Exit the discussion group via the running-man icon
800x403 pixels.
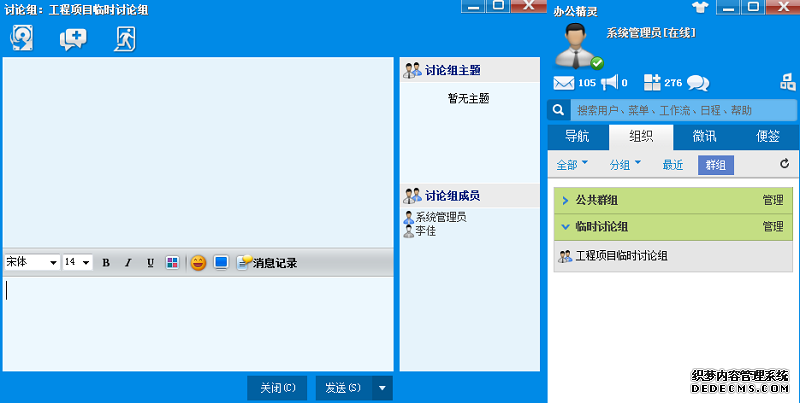pos(124,39)
